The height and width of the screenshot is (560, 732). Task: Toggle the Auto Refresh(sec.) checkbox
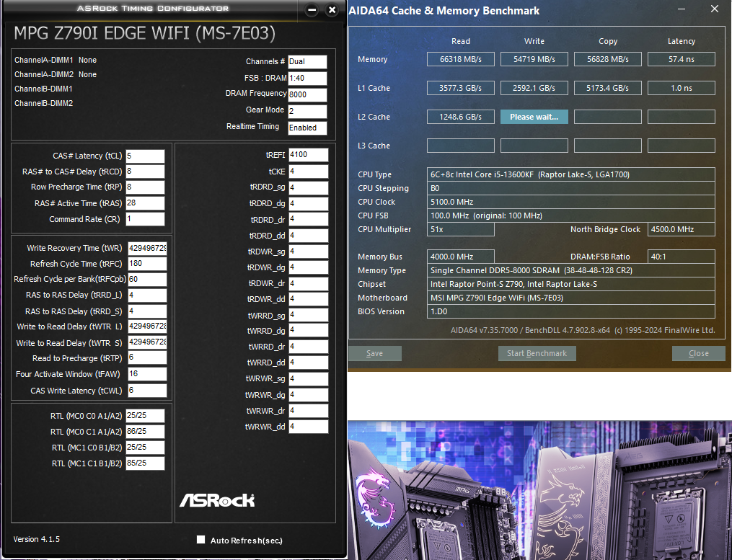tap(200, 540)
